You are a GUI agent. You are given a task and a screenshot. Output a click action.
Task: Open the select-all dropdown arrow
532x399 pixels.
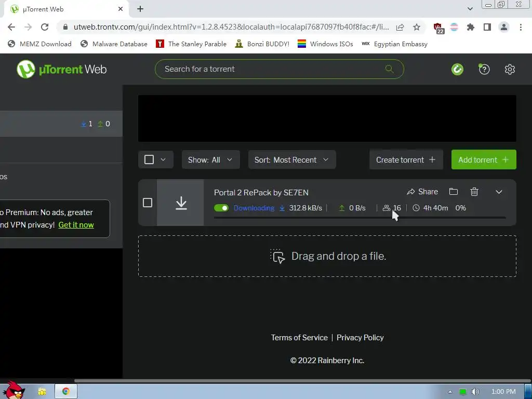tap(163, 159)
